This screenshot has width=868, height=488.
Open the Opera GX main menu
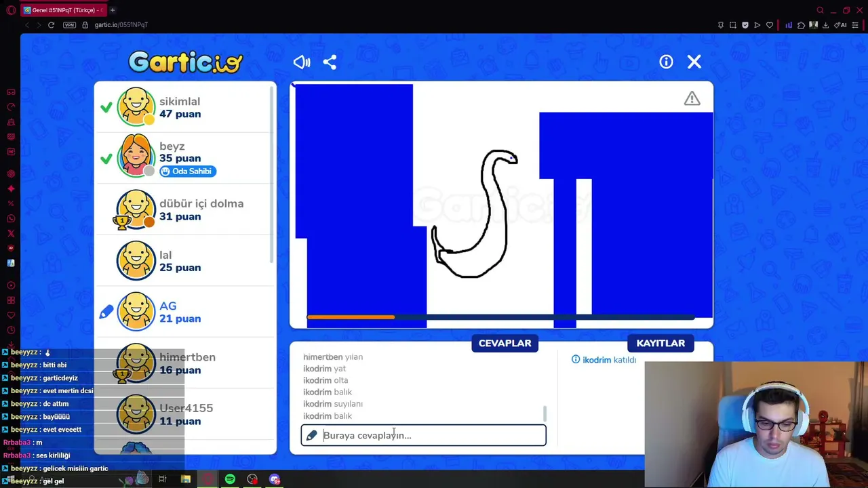(x=11, y=10)
